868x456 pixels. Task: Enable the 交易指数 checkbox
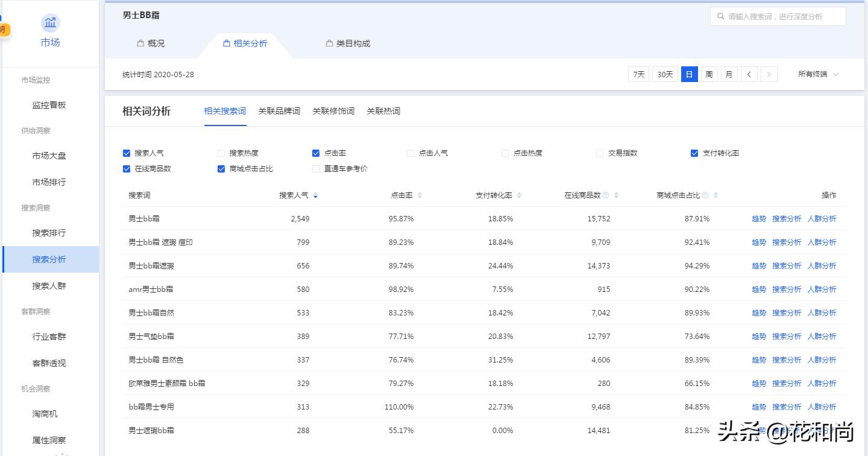599,153
